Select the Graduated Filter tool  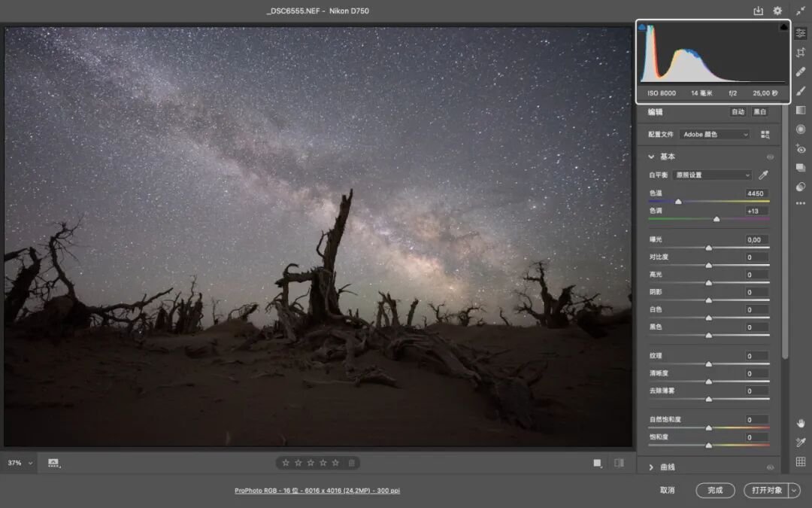pos(801,110)
